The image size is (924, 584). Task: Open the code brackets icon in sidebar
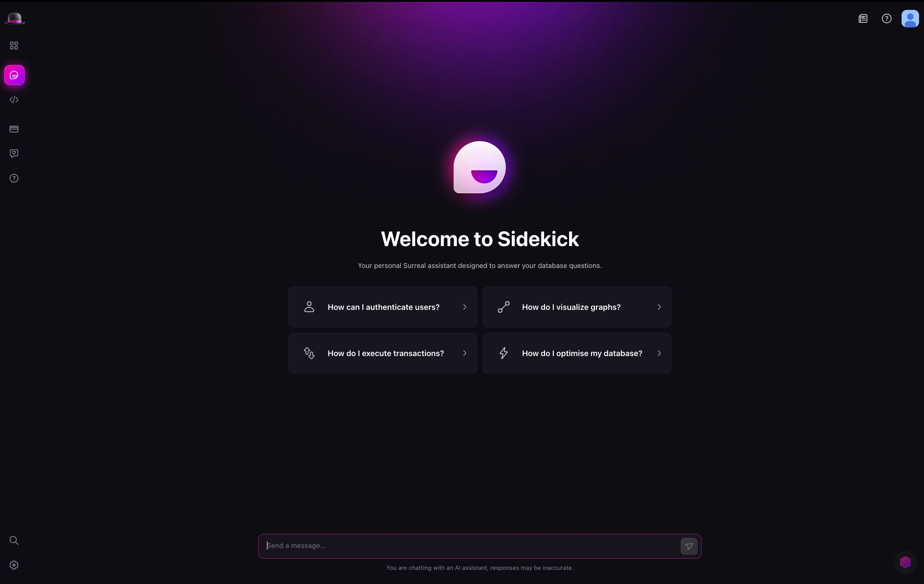[x=14, y=100]
